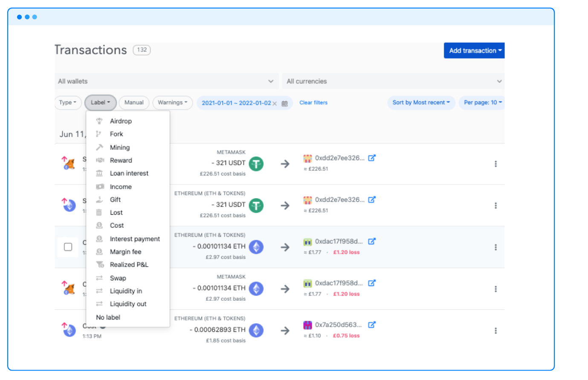Pick No label from the dropdown list
The height and width of the screenshot is (380, 588).
tap(108, 318)
